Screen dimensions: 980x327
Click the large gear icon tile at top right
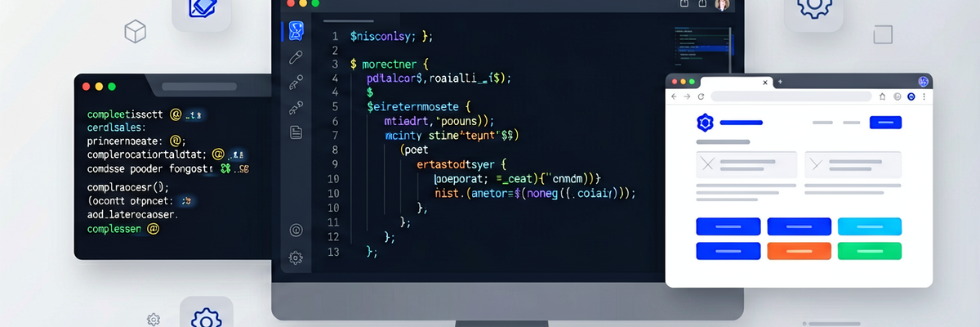pos(813,10)
